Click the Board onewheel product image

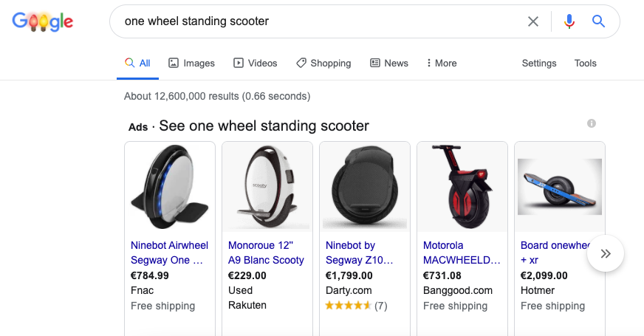pyautogui.click(x=560, y=188)
